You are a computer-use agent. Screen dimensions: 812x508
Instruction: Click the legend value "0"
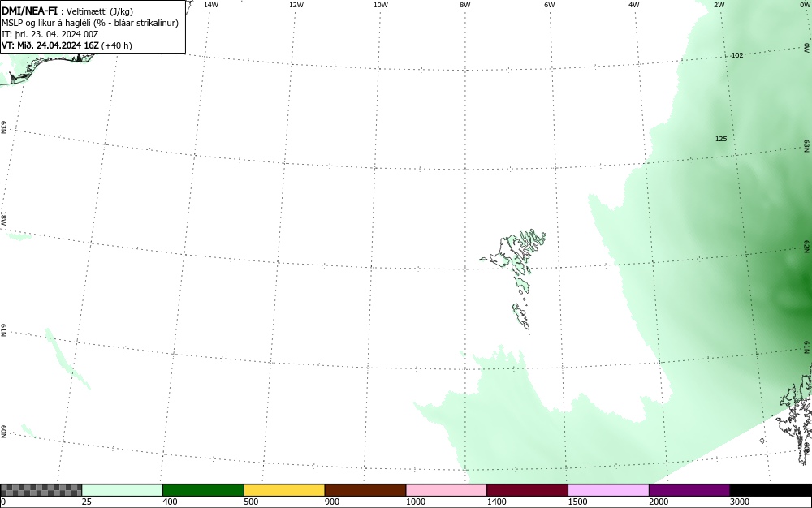click(3, 502)
